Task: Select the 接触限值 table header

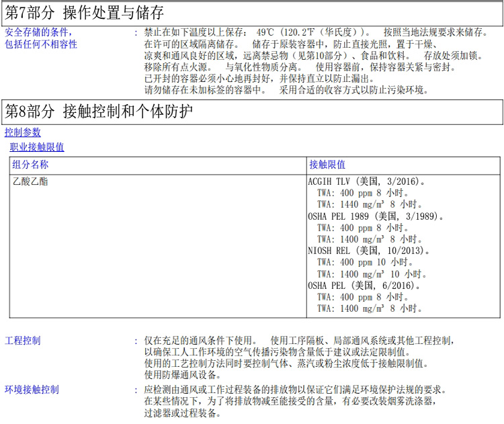Action: click(327, 165)
